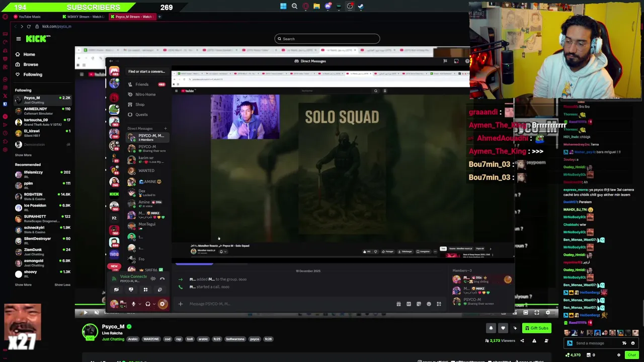The width and height of the screenshot is (644, 362).
Task: Open chat settings gear
Action: click(619, 355)
